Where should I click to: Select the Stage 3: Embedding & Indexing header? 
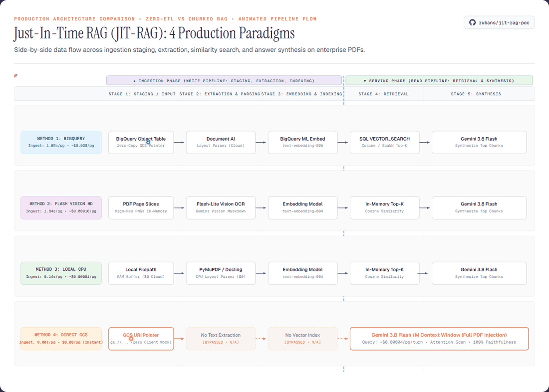click(301, 94)
